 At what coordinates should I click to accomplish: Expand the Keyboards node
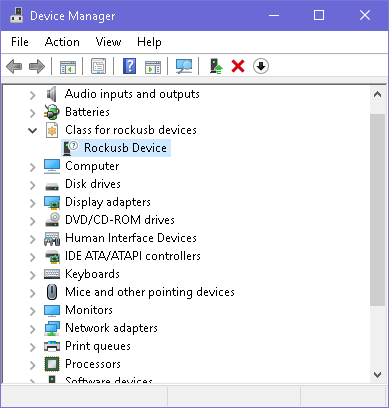pos(32,275)
